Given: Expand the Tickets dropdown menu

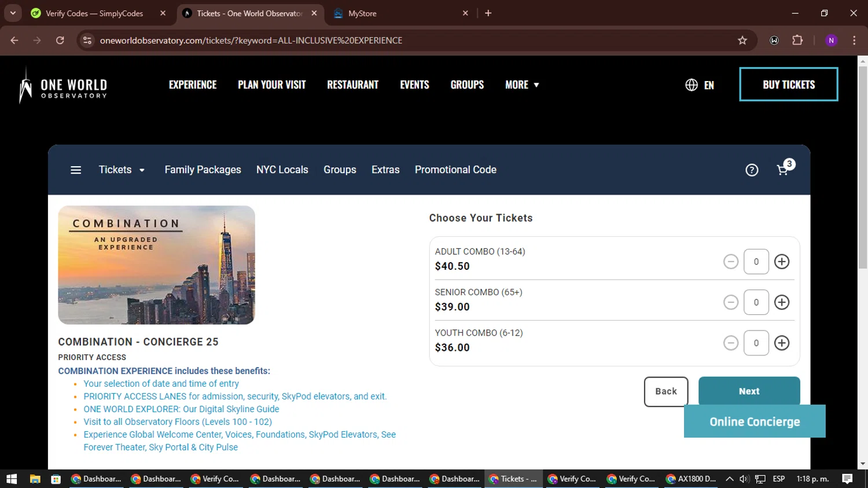Looking at the screenshot, I should 122,170.
